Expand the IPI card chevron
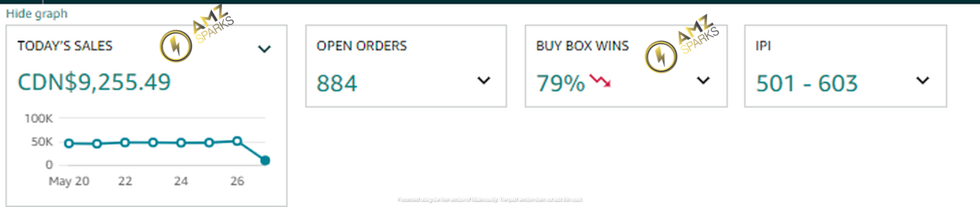 922,80
